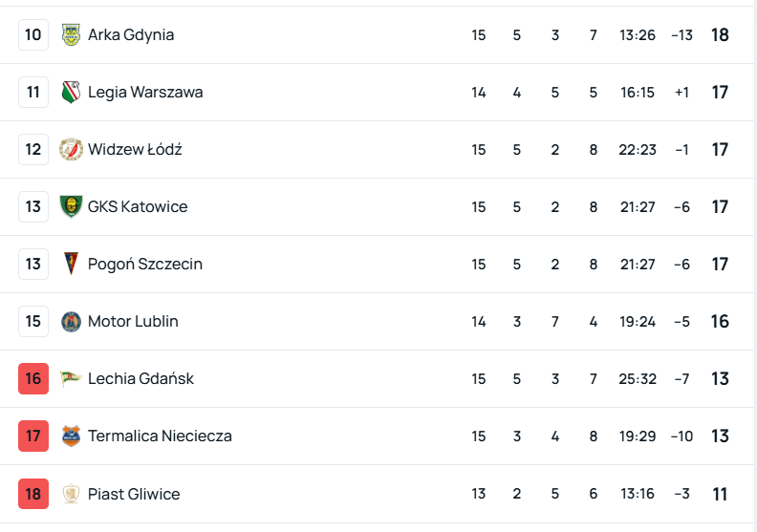Click the position 10 rank badge
Viewport: 757px width, 532px height.
coord(33,35)
